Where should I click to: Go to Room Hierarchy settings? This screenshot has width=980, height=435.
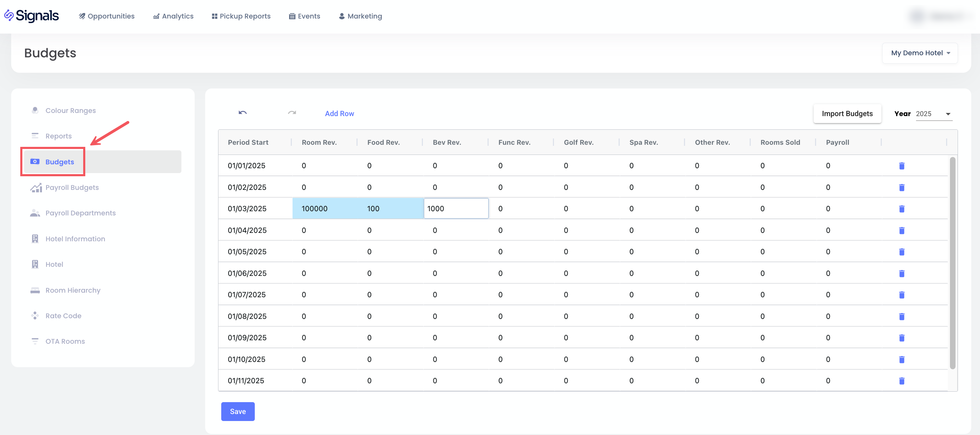[x=73, y=290]
